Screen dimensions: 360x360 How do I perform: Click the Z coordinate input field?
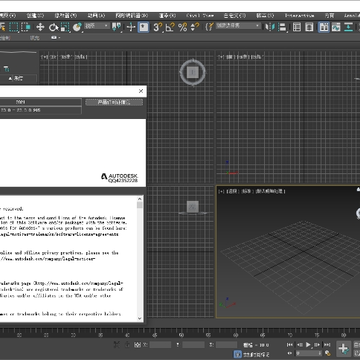[226, 345]
